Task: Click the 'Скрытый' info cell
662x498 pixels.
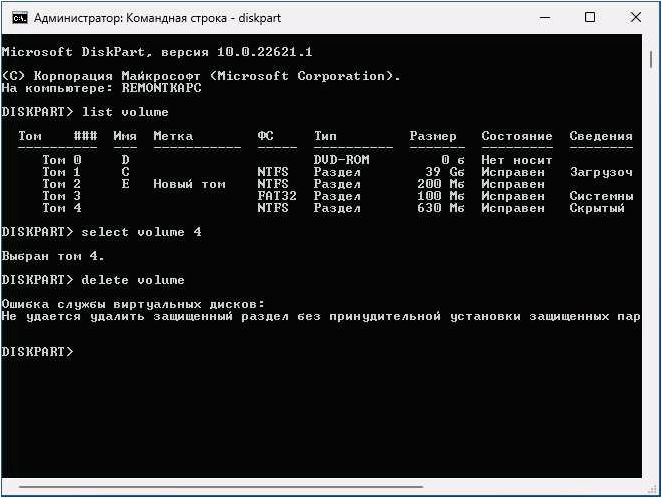Action: pos(597,208)
